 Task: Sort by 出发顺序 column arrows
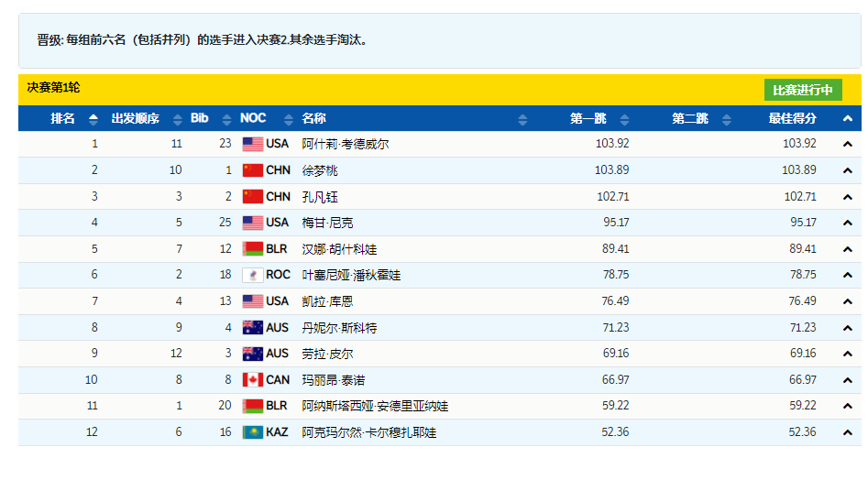178,119
